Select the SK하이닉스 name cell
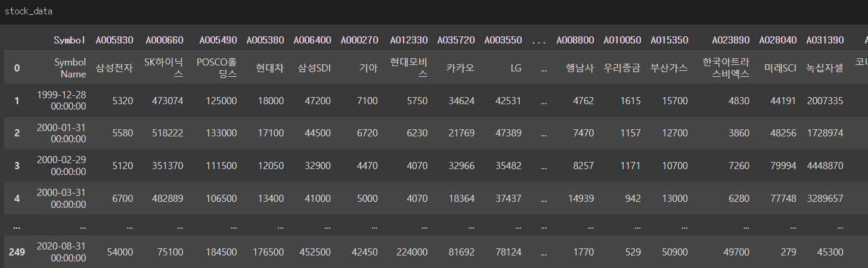This screenshot has width=868, height=268. [164, 68]
